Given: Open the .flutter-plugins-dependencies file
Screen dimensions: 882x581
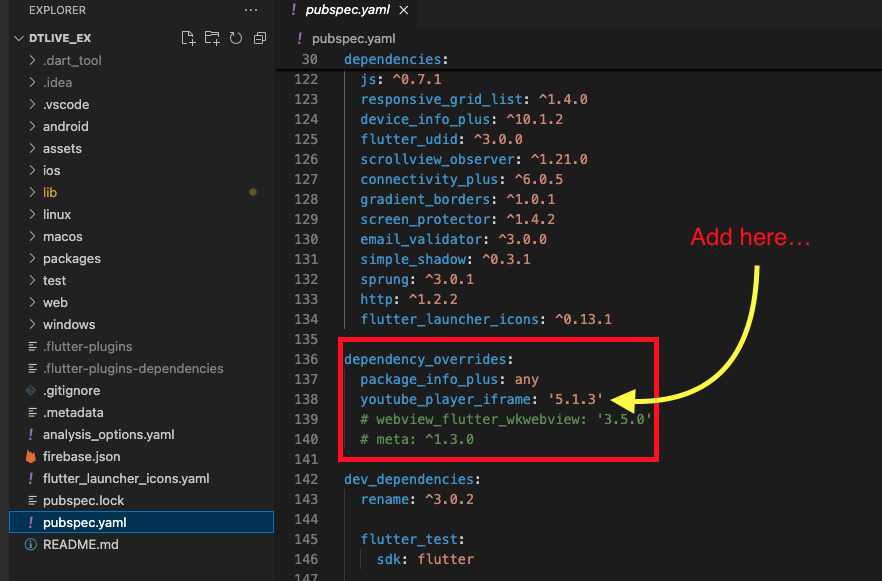Looking at the screenshot, I should tap(133, 368).
